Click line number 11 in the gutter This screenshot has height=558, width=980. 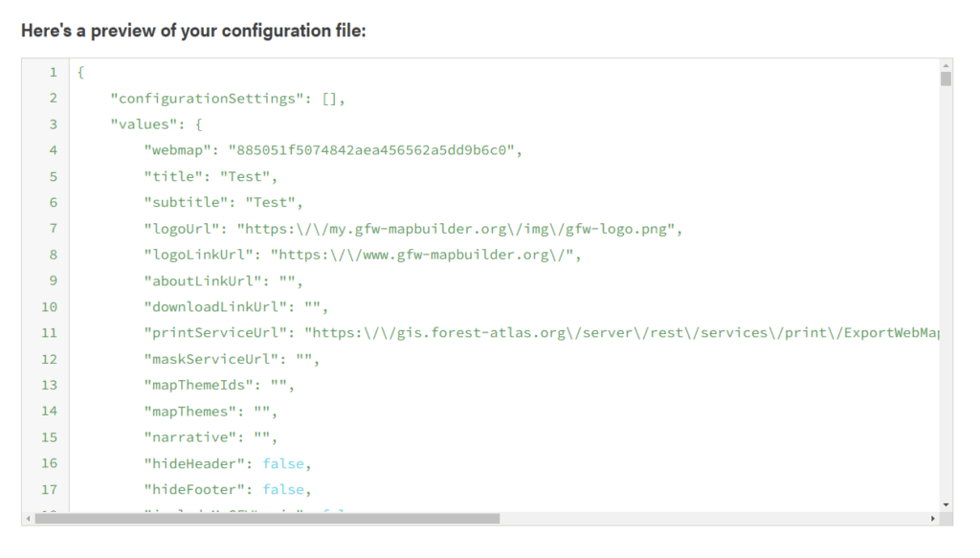click(x=50, y=333)
